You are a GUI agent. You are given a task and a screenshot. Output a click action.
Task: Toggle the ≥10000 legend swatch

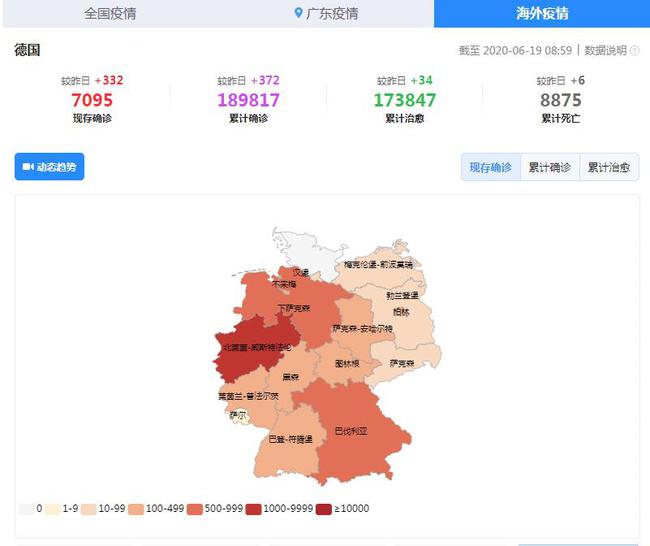(x=324, y=509)
